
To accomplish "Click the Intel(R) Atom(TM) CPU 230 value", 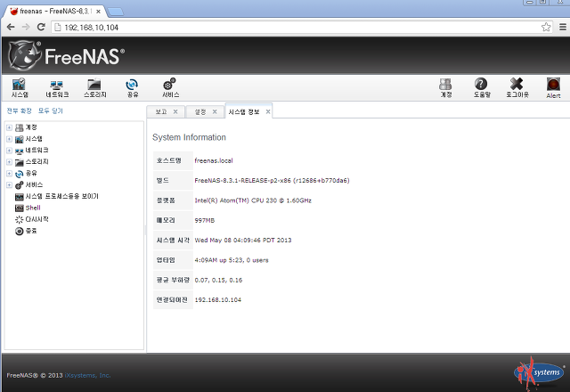I will tap(253, 200).
